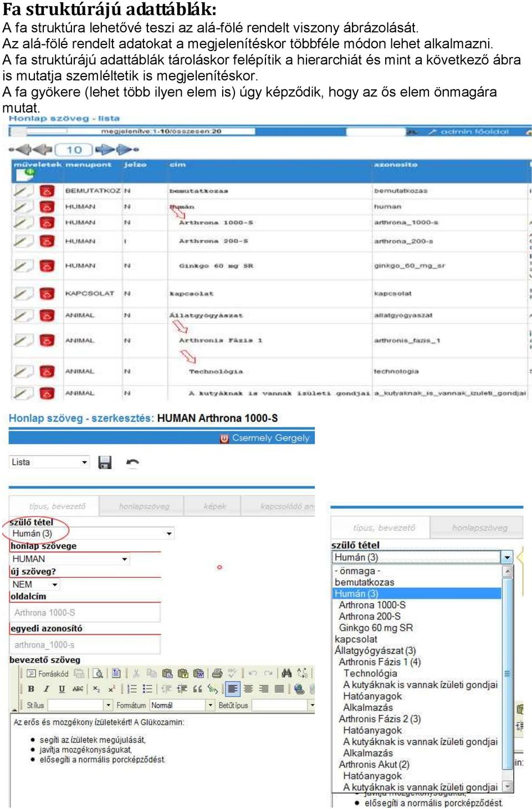Go to the next page of the list
This screenshot has height=809, width=532.
point(105,149)
